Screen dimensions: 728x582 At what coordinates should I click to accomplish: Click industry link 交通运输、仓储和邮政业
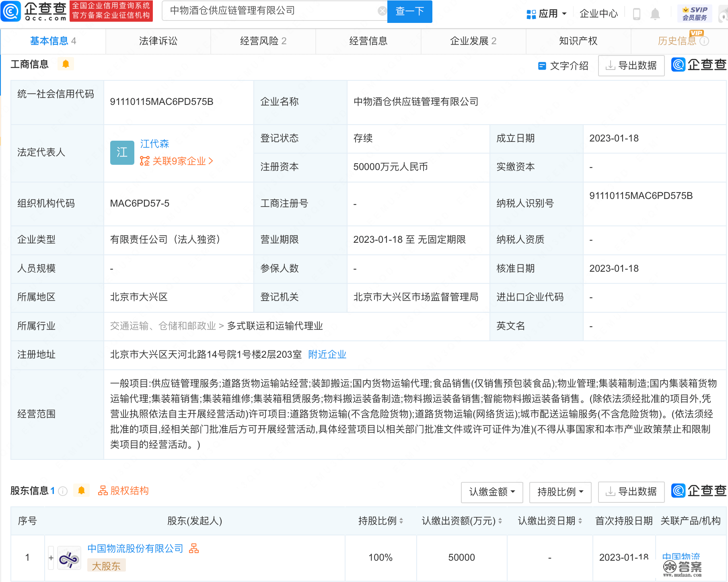[163, 326]
